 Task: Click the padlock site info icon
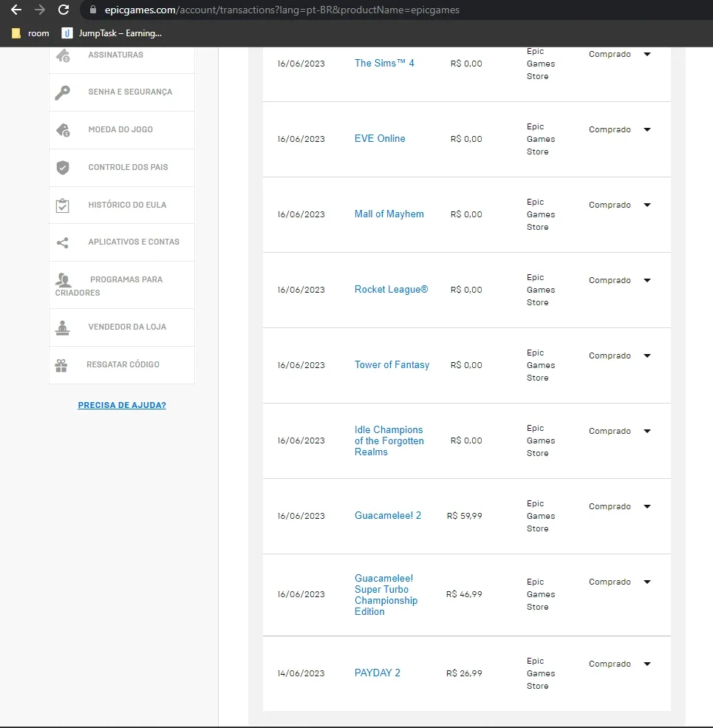click(x=93, y=10)
